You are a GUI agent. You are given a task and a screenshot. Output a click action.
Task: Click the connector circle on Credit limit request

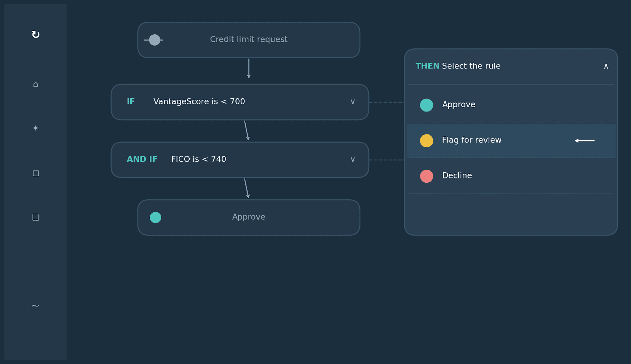click(155, 39)
